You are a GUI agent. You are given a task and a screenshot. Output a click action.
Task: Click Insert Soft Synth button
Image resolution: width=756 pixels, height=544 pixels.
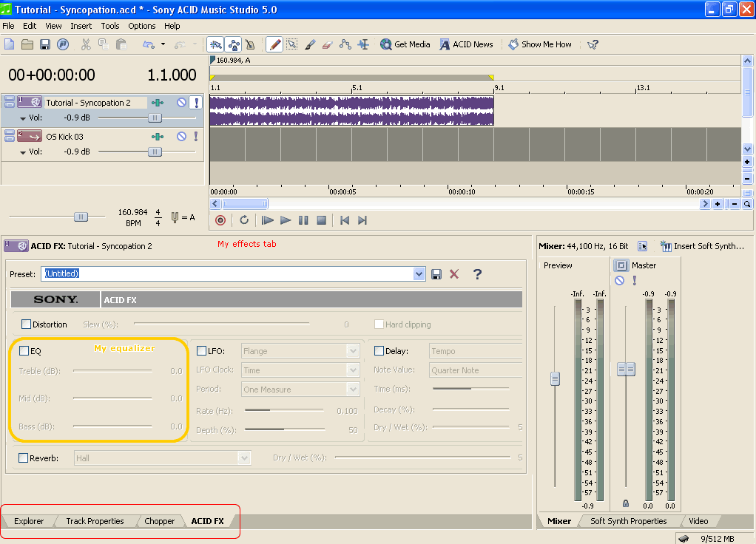click(702, 246)
